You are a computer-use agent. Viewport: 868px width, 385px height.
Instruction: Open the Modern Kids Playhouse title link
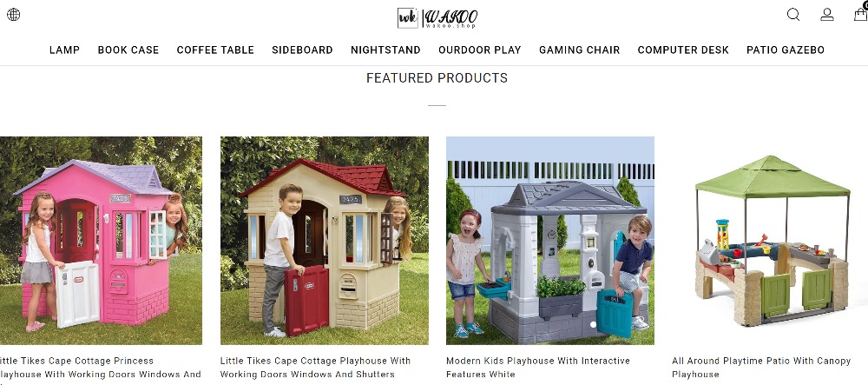538,368
